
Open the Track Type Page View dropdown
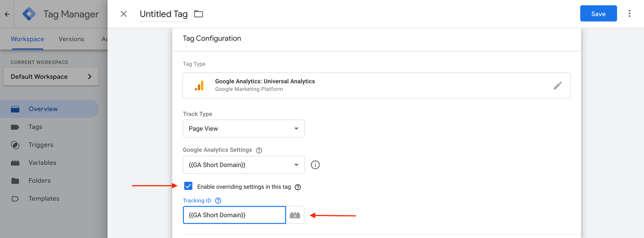pyautogui.click(x=244, y=129)
